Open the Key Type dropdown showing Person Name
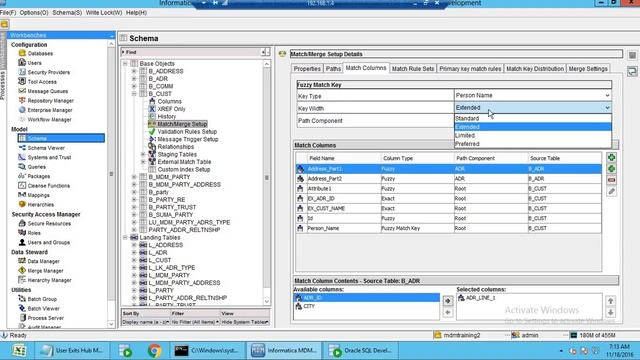640x360 pixels. click(533, 95)
